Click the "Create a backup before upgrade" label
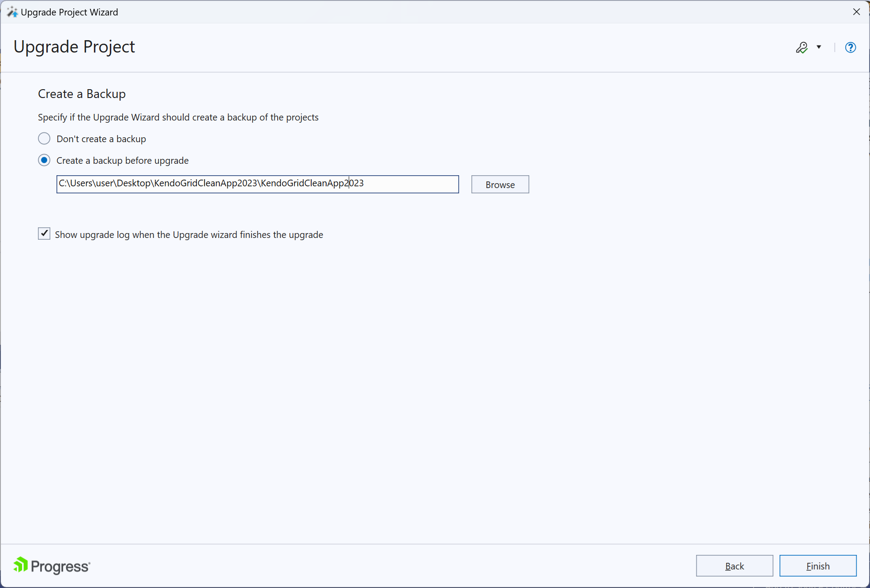The image size is (870, 588). [122, 160]
